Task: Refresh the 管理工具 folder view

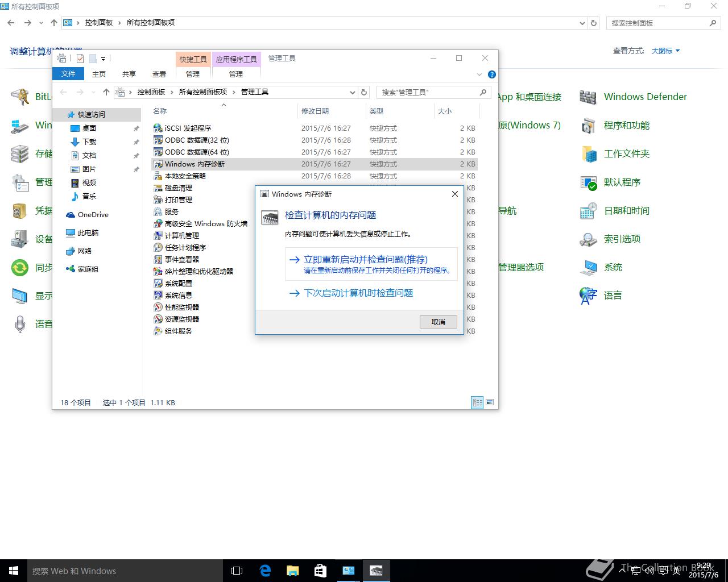Action: pos(365,92)
